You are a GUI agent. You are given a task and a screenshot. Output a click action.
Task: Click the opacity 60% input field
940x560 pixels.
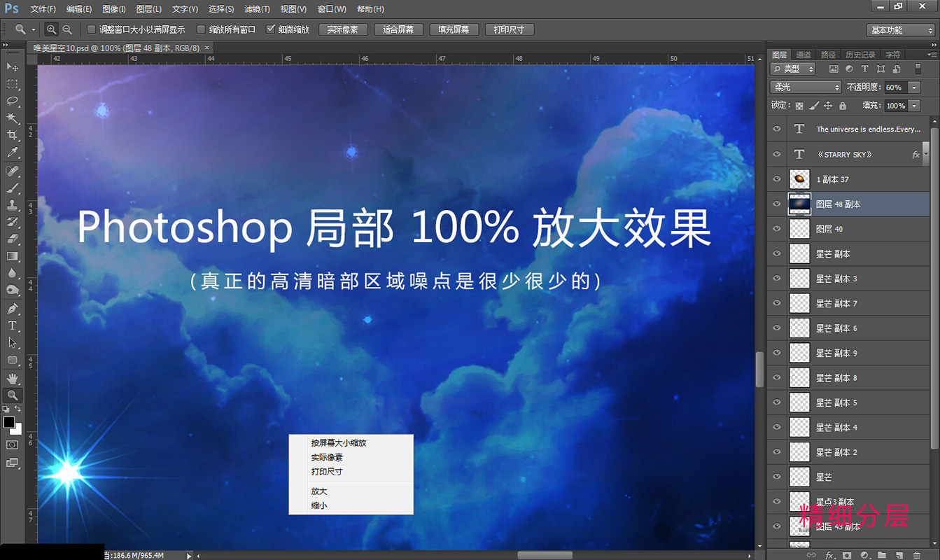tap(896, 87)
